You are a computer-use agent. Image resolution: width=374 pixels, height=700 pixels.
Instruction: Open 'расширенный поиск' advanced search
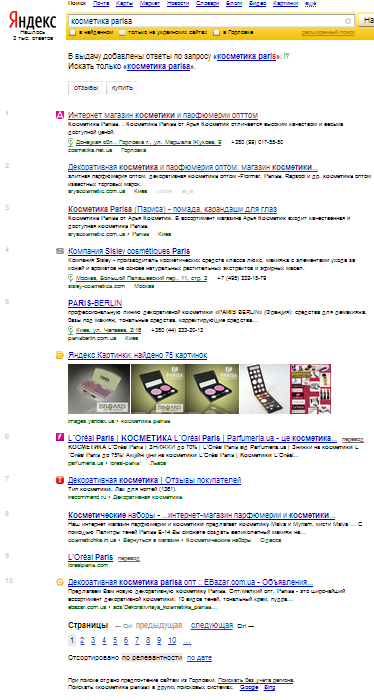click(x=328, y=32)
